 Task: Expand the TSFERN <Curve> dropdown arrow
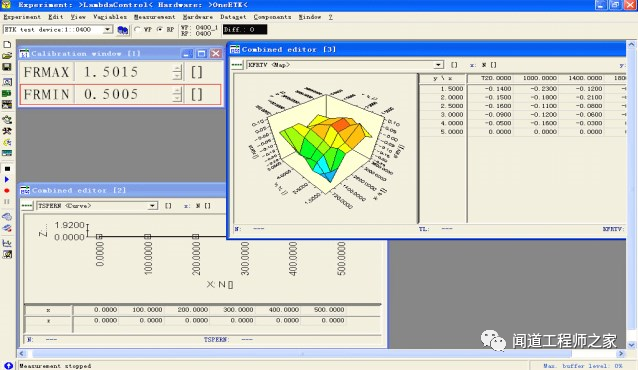[x=152, y=206]
